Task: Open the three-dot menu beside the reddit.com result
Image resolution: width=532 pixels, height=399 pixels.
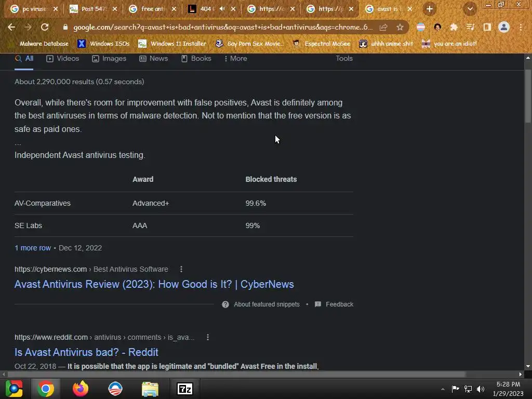Action: click(208, 337)
